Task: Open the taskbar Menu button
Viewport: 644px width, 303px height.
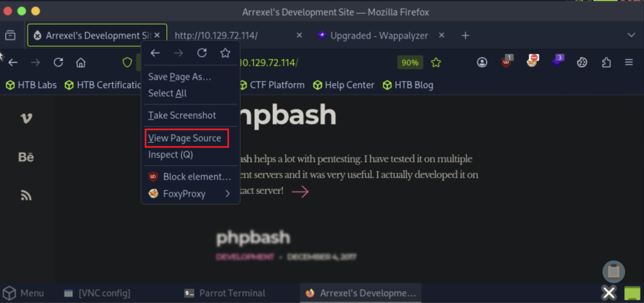Action: point(23,293)
